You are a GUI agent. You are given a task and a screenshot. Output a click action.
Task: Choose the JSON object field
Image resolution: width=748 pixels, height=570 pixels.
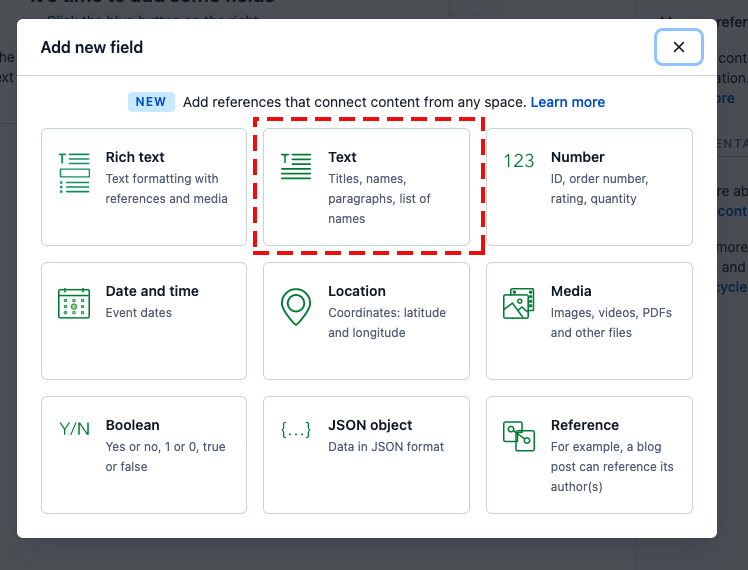pyautogui.click(x=366, y=455)
